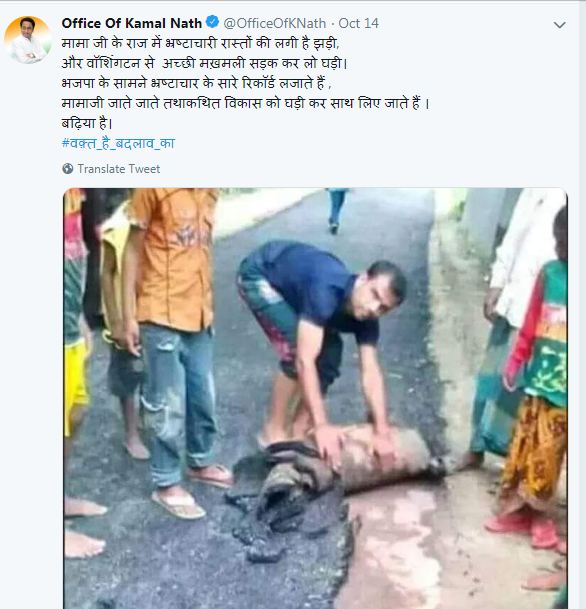The width and height of the screenshot is (586, 609).
Task: Click the tweet line बढ़िया है
Action: [87, 124]
